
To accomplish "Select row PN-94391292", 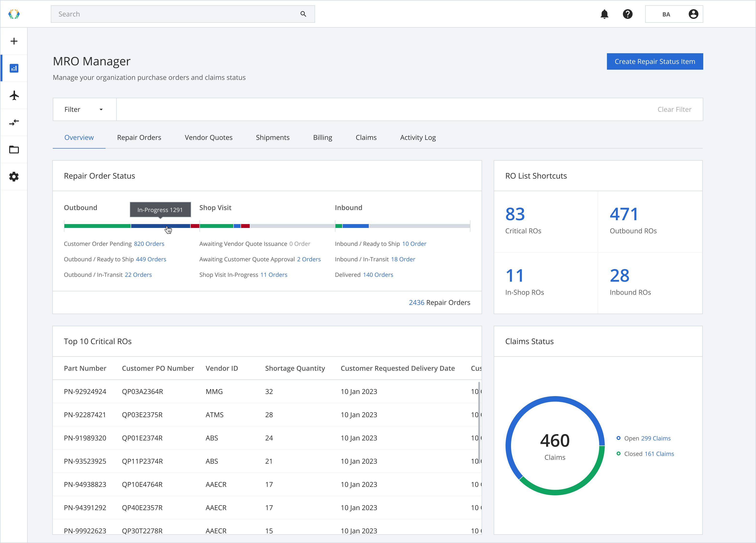I will 267,508.
